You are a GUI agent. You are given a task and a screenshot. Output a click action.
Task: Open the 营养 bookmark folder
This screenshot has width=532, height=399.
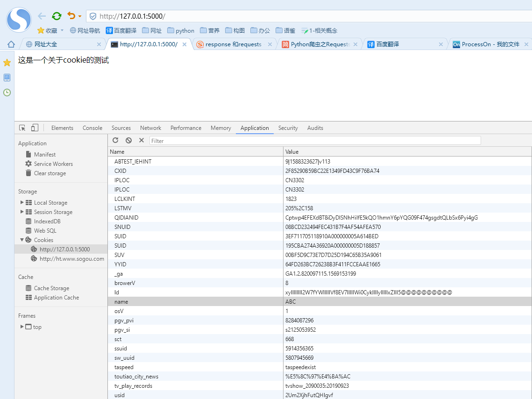click(210, 30)
